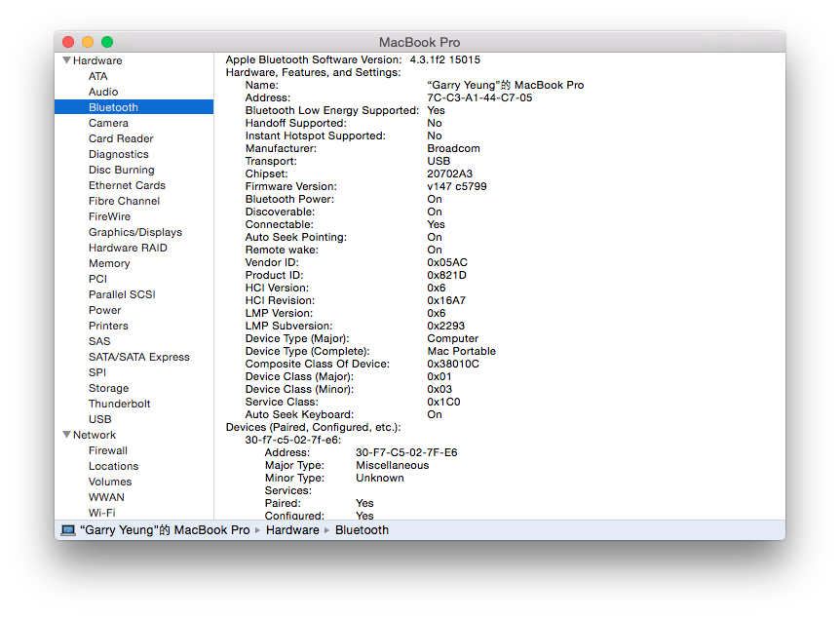
Task: Open Firewall under Network
Action: pos(107,449)
